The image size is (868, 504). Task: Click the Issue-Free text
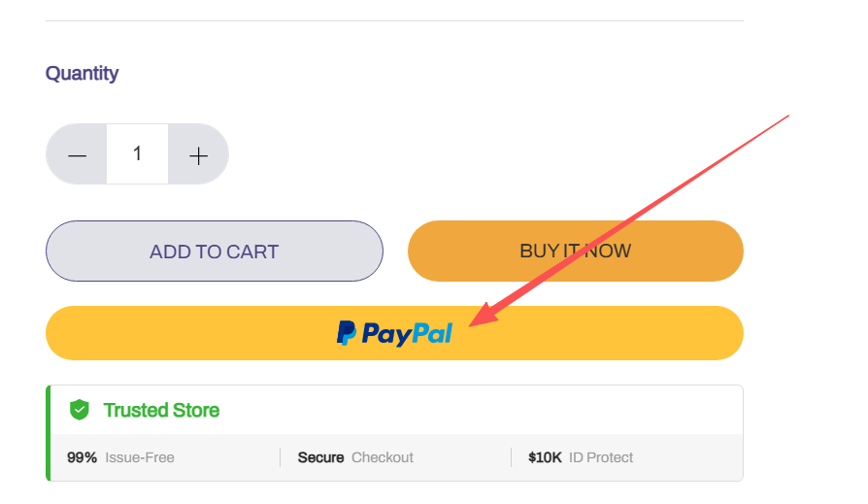pos(140,457)
